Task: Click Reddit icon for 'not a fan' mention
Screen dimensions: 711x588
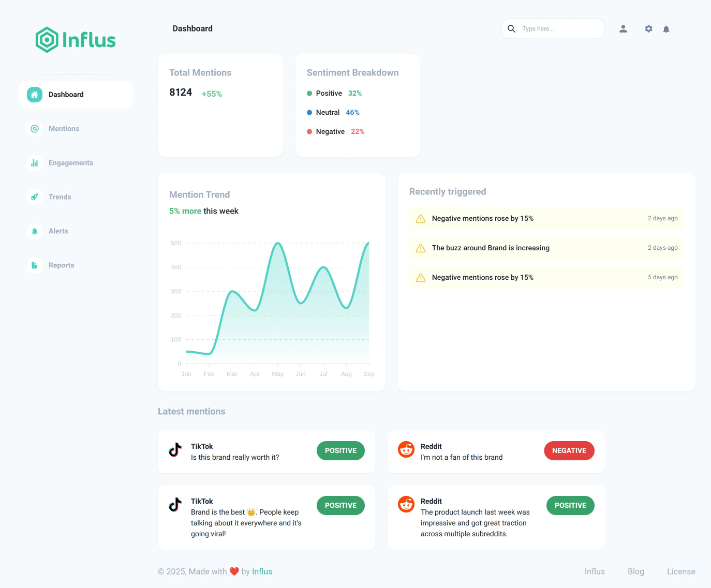Action: [406, 449]
